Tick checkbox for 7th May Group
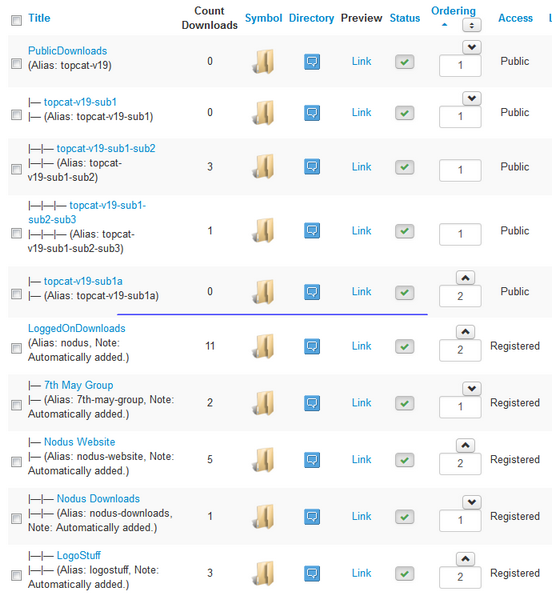552x596 pixels. pyautogui.click(x=16, y=405)
